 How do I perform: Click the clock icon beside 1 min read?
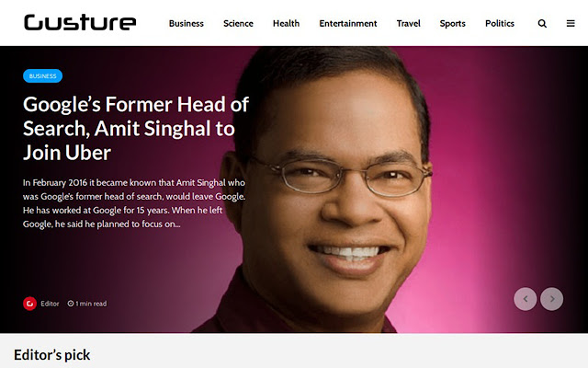71,304
